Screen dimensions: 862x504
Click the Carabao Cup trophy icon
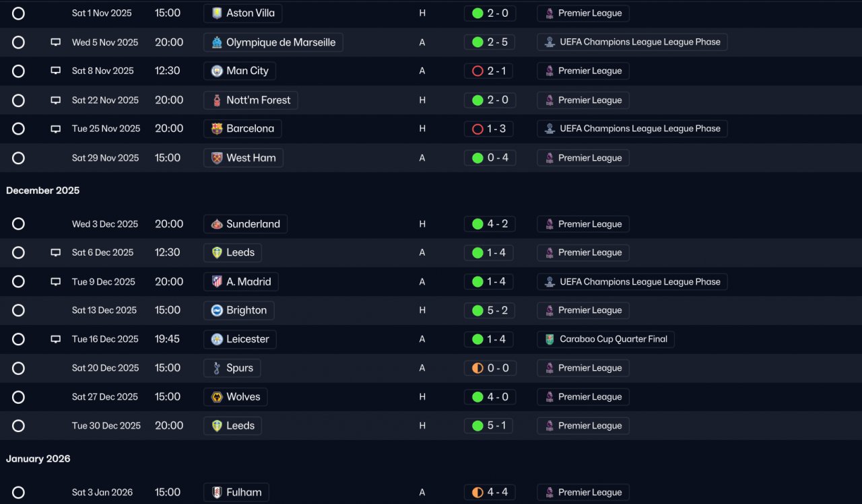(x=550, y=339)
